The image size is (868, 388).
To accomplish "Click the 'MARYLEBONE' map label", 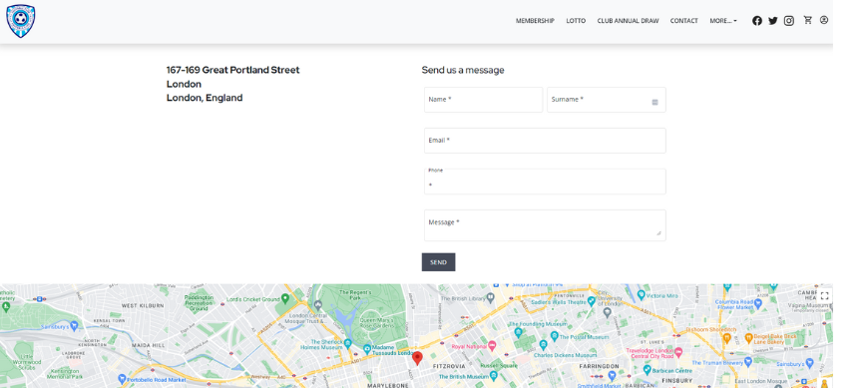I will 388,385.
